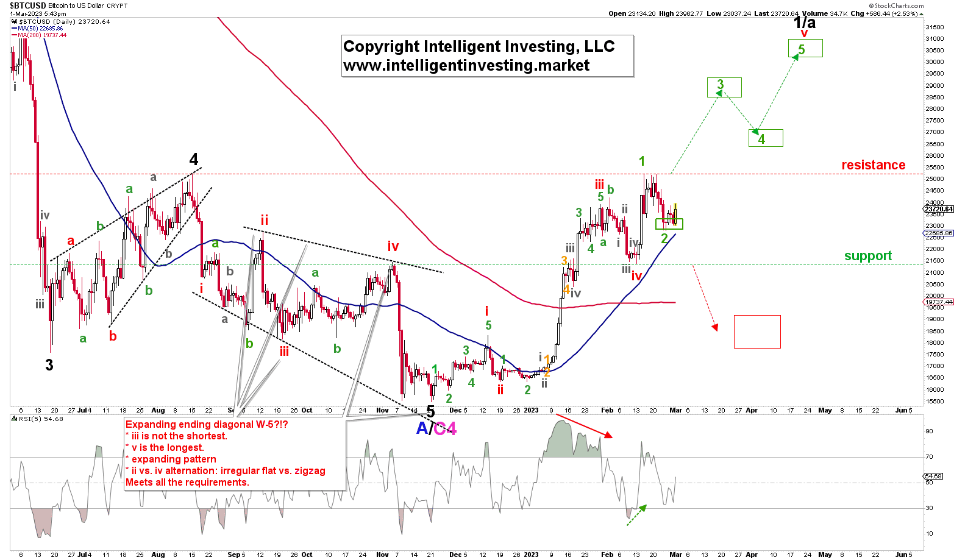Click the Expanding ending diagonal W-5 heading
Screen dimensions: 954x560
(207, 425)
